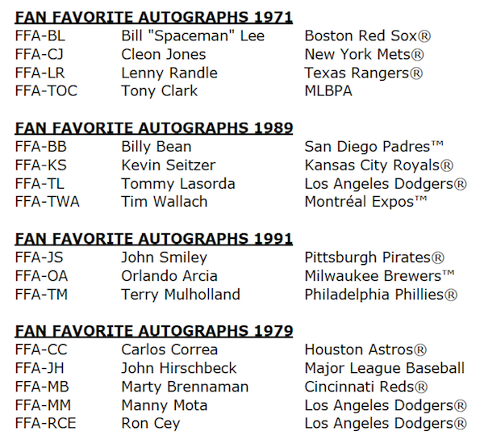Click John Smiley's name
Screen dimensions: 484x448
165,257
